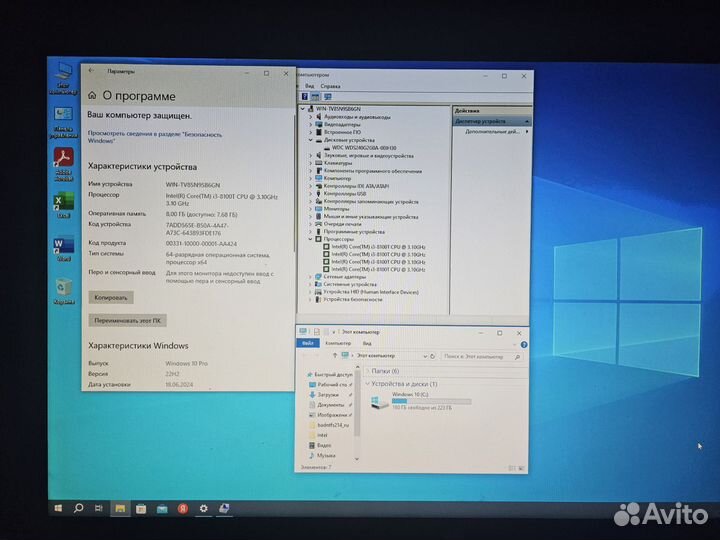Switch to the Компьютер ribbon tab
This screenshot has height=540, width=720.
[333, 343]
